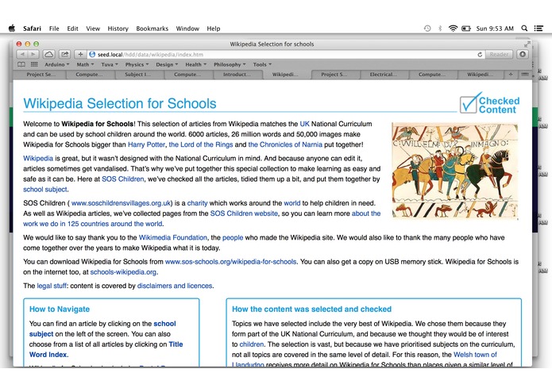Screen dimensions: 552x392
Task: Open the Chronicles of Narnia link
Action: tap(285, 144)
